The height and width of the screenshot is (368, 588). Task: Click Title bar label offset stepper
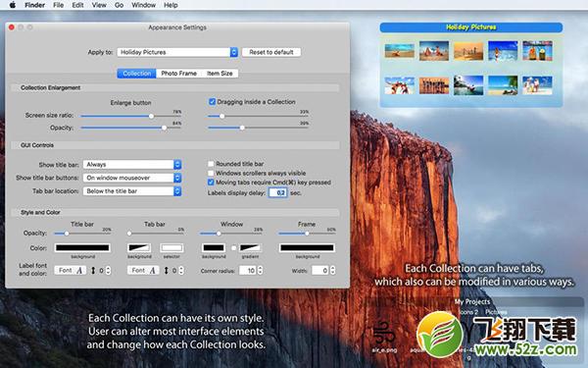click(109, 271)
